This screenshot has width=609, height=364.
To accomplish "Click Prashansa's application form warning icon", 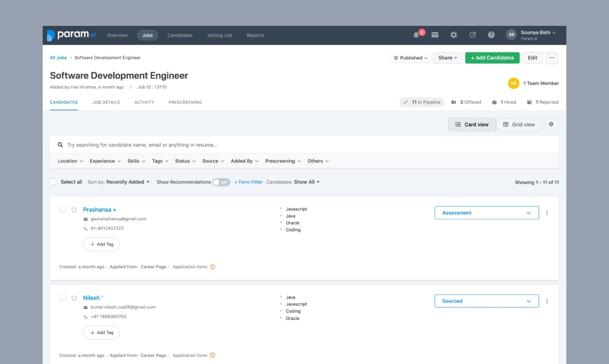I will click(x=213, y=267).
